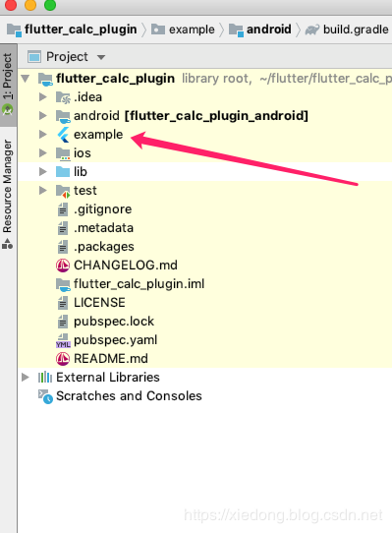Click the Scratches and Consoles icon
Image resolution: width=392 pixels, height=533 pixels.
tap(45, 396)
